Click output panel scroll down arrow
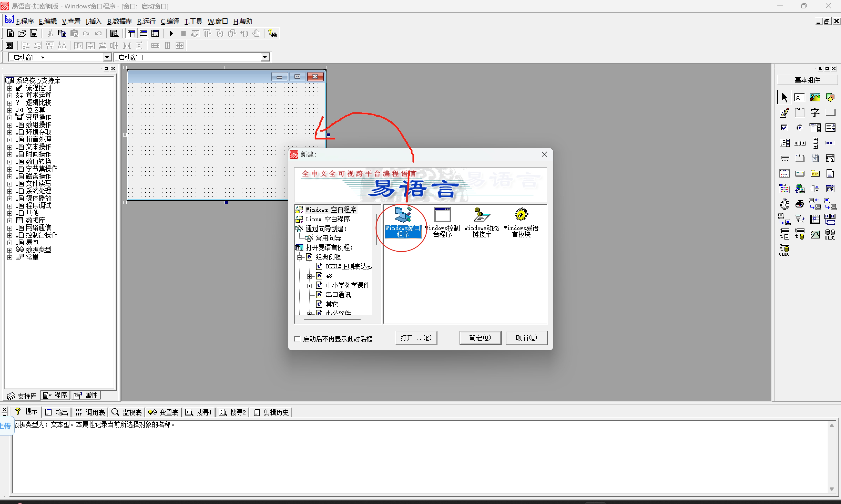The width and height of the screenshot is (841, 504). click(x=832, y=489)
